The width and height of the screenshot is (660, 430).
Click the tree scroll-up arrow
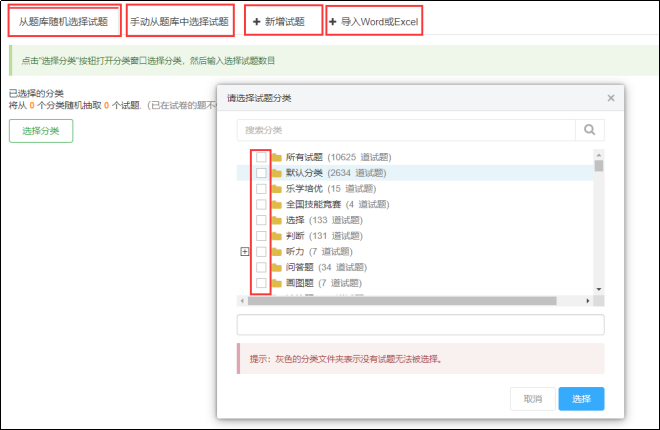click(599, 155)
